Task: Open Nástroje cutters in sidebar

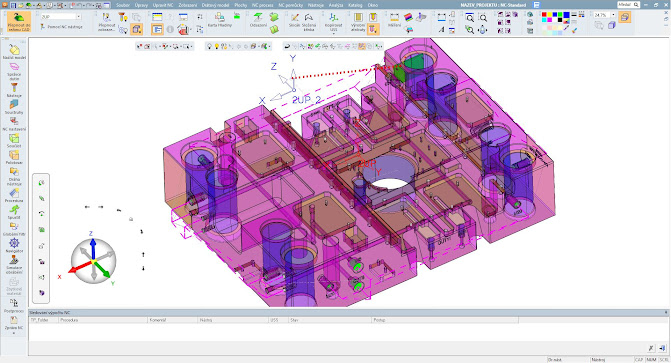Action: point(14,90)
